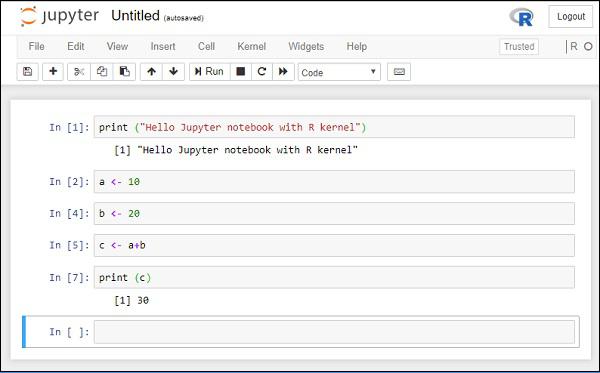Viewport: 600px width, 373px height.
Task: Click the 'c <- a+b' code cell
Action: [334, 245]
